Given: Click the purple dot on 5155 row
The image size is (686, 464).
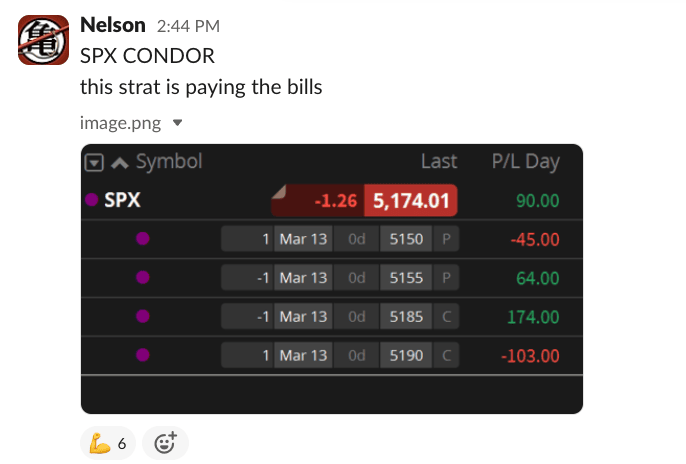Looking at the screenshot, I should [x=142, y=278].
